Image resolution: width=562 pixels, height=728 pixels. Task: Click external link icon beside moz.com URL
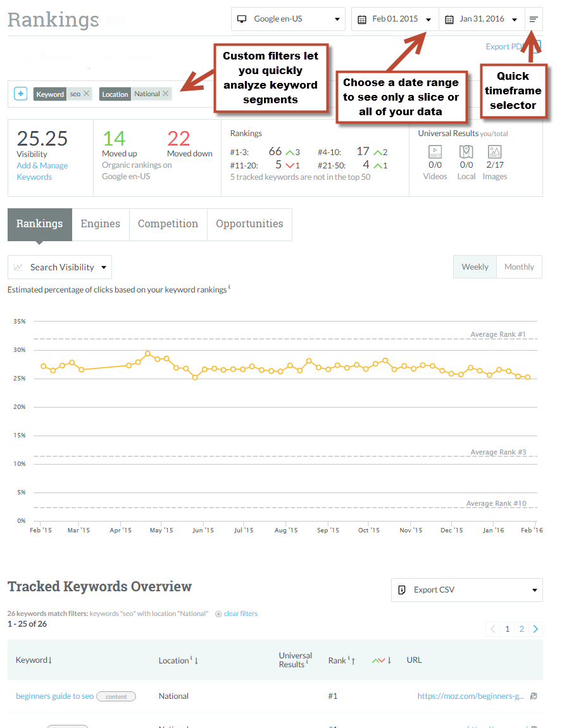pos(534,696)
